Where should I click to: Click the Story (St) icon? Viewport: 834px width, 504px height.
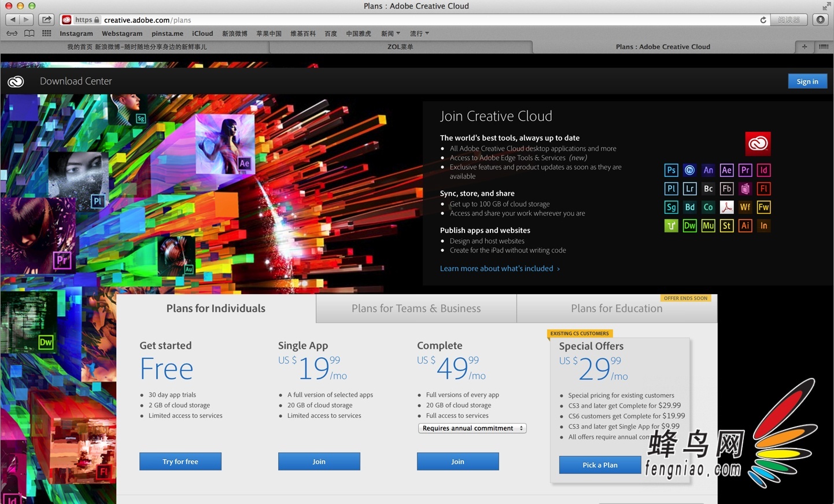click(x=726, y=225)
